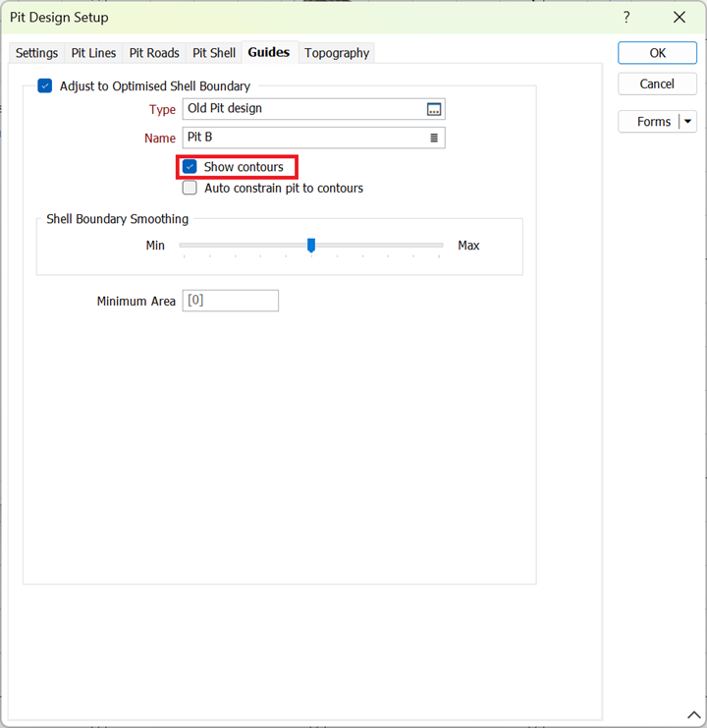The height and width of the screenshot is (728, 707).
Task: Click the collapse chevron at bottom right
Action: [x=693, y=715]
